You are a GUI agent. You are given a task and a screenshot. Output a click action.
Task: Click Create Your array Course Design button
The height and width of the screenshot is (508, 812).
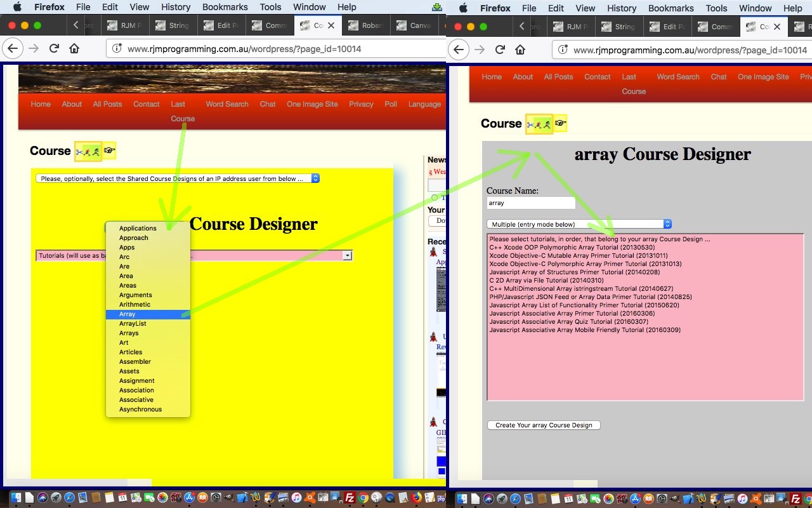[544, 425]
